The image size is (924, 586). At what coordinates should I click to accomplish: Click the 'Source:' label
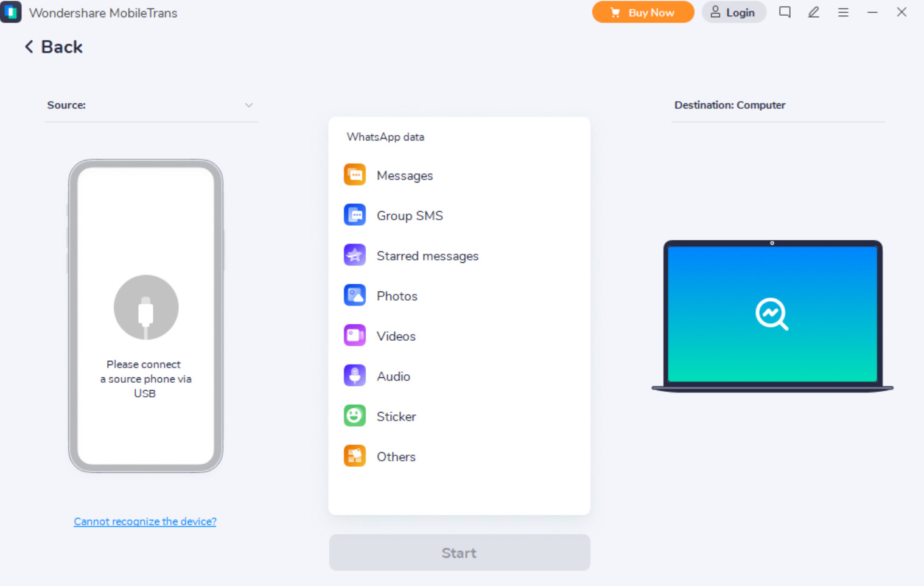[66, 105]
